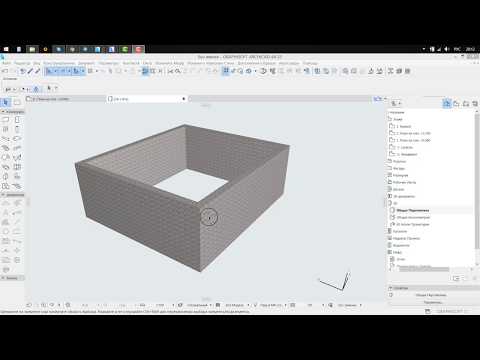Open the File menu
Viewport: 480px width, 360px height.
pyautogui.click(x=6, y=63)
